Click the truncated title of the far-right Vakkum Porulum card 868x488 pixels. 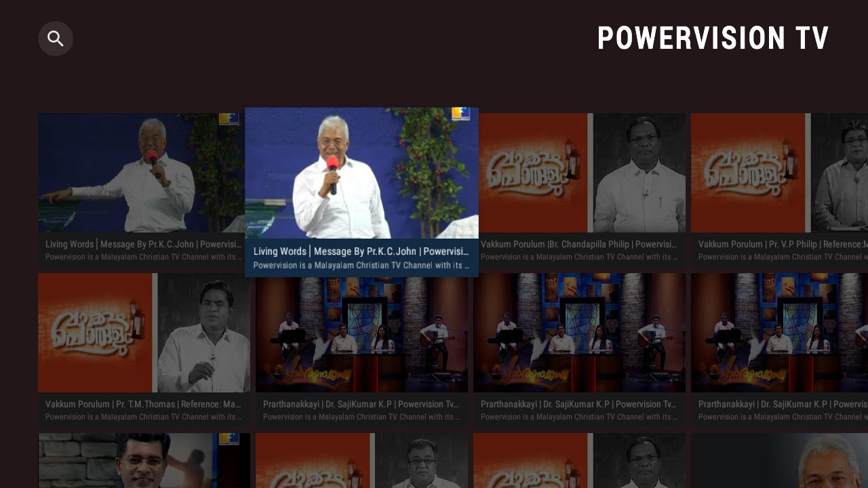click(x=778, y=244)
